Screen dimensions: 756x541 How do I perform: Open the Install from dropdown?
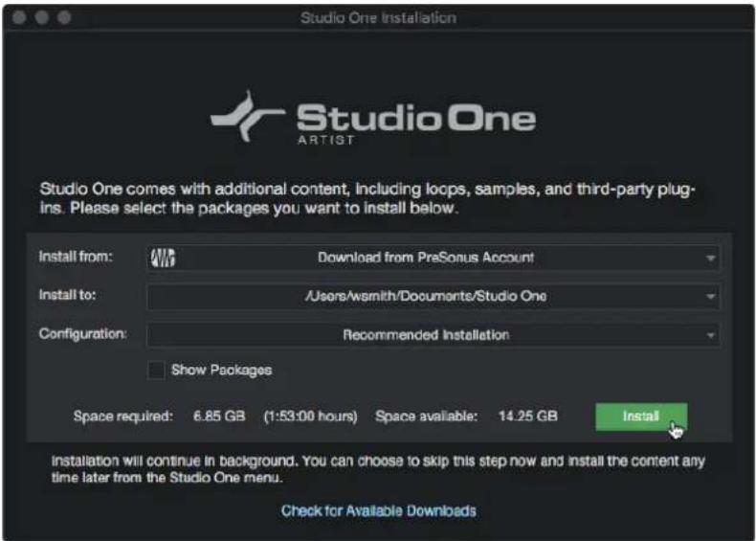tap(433, 258)
